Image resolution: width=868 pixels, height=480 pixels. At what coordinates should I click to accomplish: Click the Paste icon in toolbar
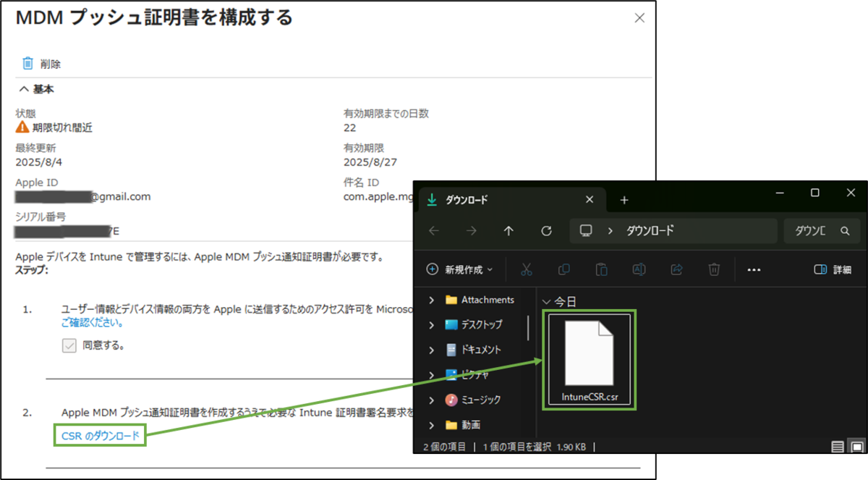[602, 269]
